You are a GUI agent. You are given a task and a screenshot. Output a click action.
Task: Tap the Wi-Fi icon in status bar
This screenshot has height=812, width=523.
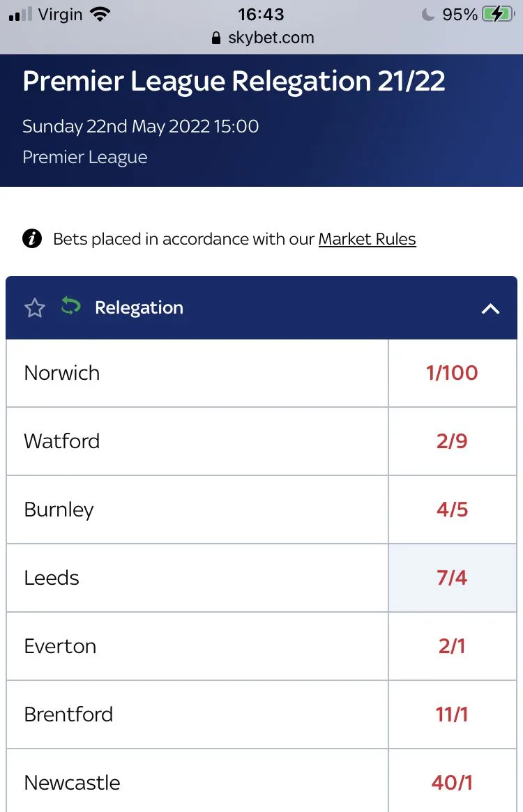point(101,15)
